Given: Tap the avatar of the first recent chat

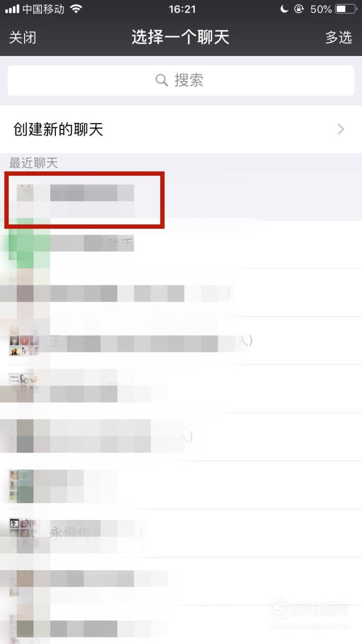Looking at the screenshot, I should (x=26, y=197).
